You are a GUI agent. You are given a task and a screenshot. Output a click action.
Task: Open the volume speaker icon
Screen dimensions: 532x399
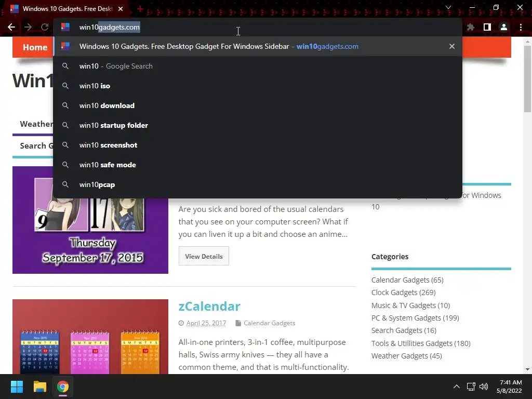click(x=484, y=387)
